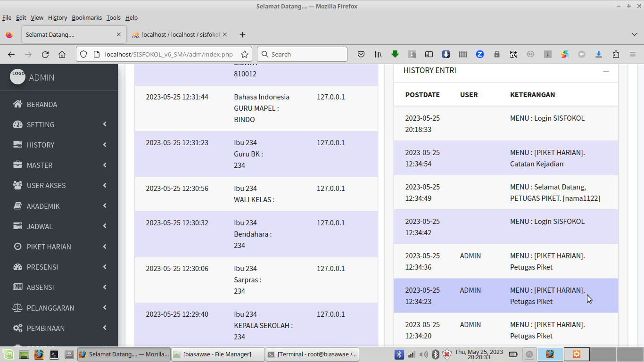
Task: Collapse the HISTORY ENTRI panel
Action: 606,72
